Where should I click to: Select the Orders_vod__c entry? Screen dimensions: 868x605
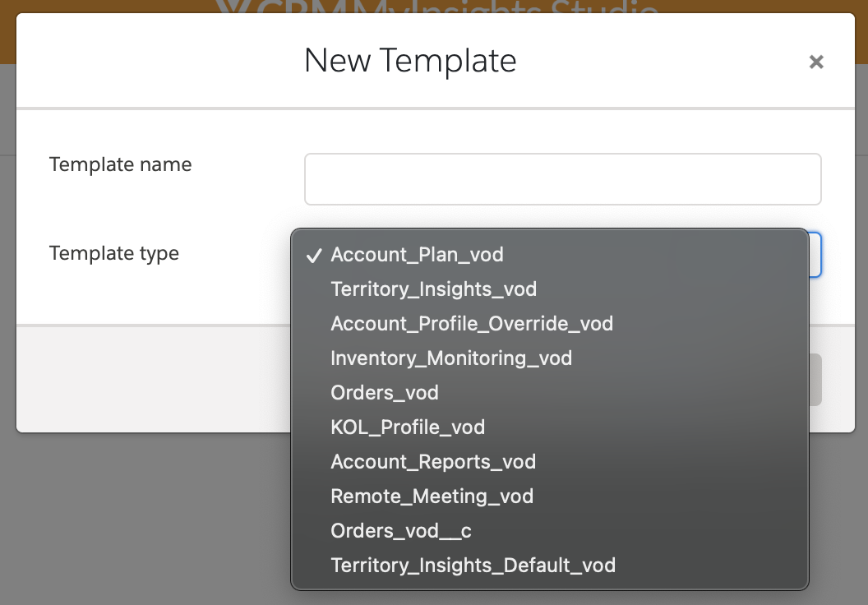click(400, 531)
